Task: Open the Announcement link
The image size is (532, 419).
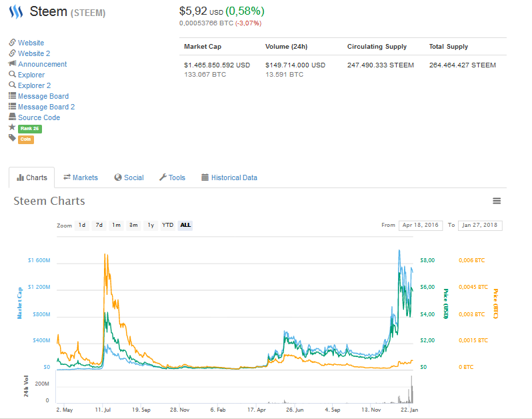Action: [43, 64]
